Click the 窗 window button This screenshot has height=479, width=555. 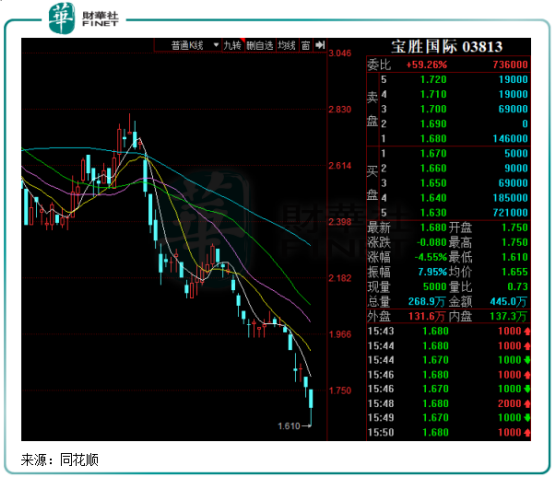tap(306, 46)
